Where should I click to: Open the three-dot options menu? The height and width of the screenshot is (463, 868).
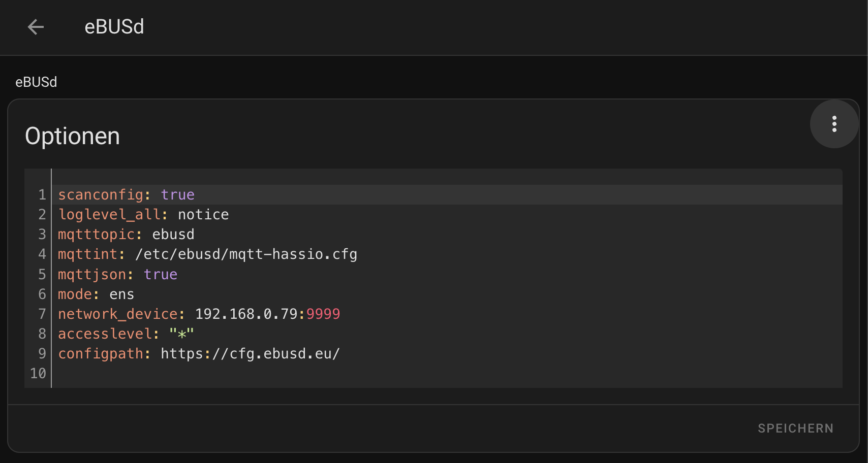834,124
